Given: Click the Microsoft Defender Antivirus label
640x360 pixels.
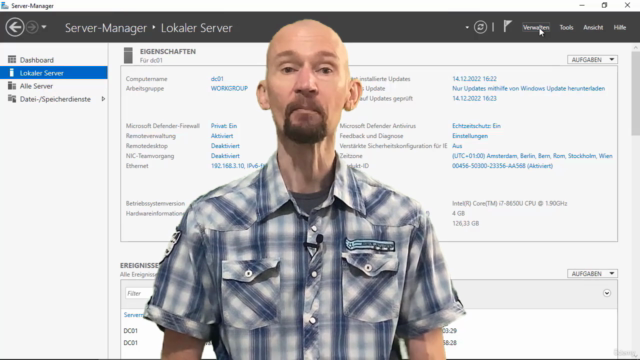Looking at the screenshot, I should [378, 126].
